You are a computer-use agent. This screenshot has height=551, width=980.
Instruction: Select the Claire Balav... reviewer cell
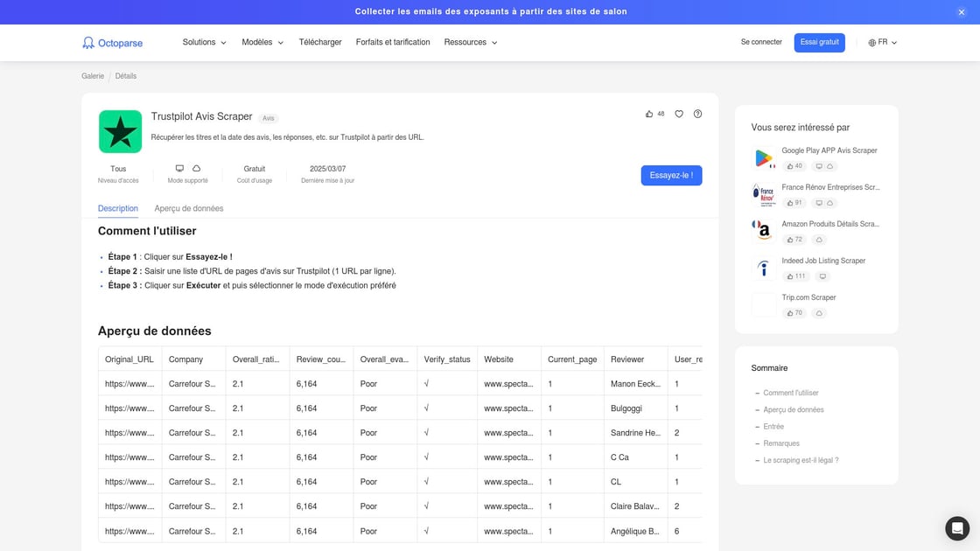click(635, 506)
